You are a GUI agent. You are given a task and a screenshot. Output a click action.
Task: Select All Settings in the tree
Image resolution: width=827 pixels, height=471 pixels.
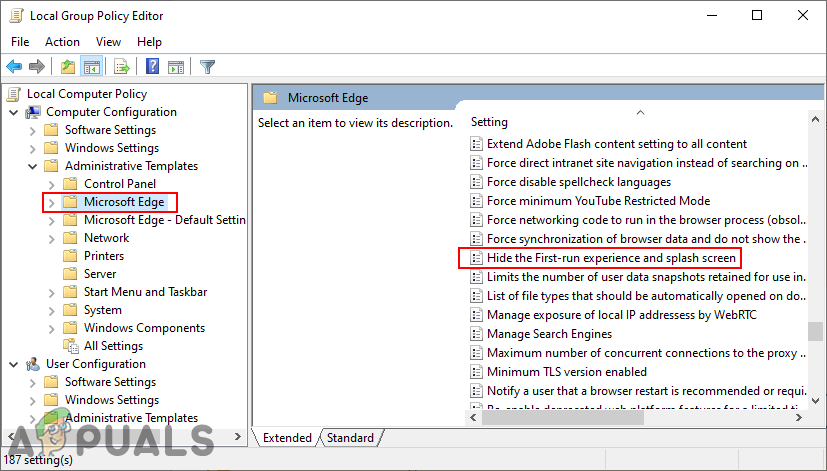[113, 346]
